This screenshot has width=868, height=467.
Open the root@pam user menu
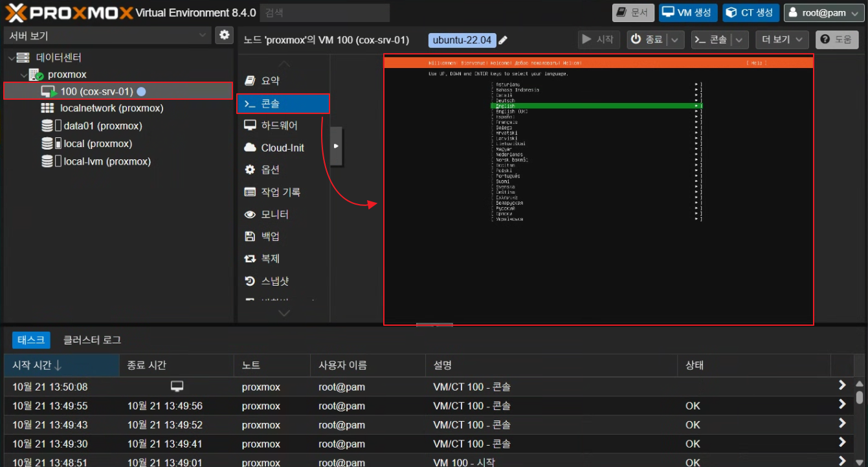823,12
